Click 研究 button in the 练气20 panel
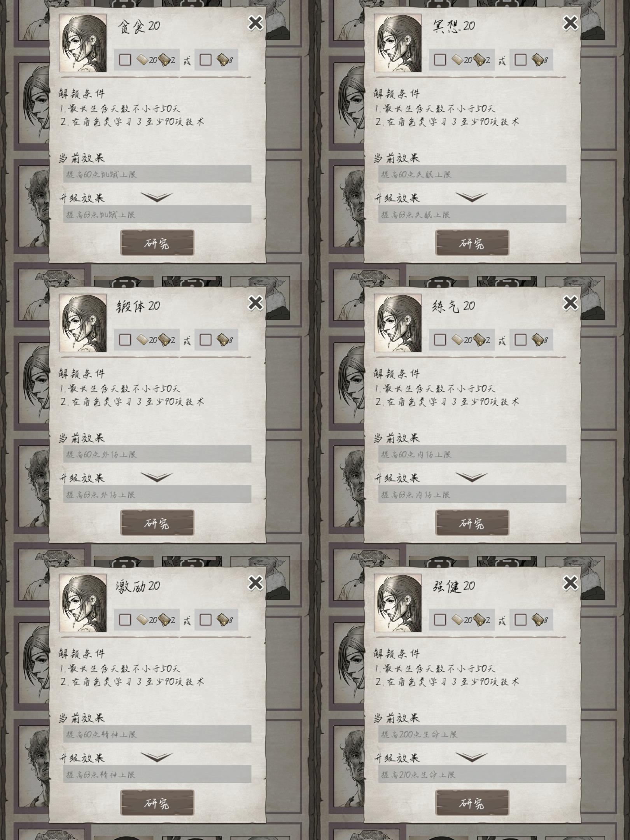The width and height of the screenshot is (630, 840). pos(472,523)
